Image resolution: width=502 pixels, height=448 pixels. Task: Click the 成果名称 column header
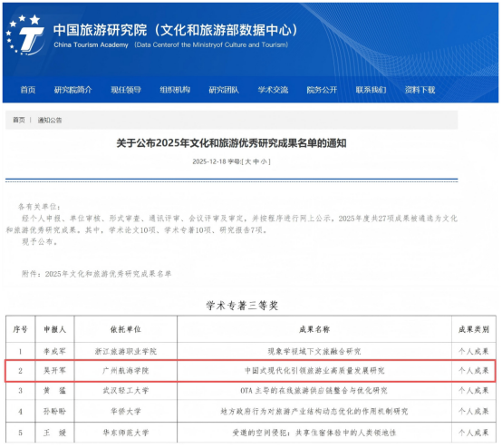click(314, 329)
